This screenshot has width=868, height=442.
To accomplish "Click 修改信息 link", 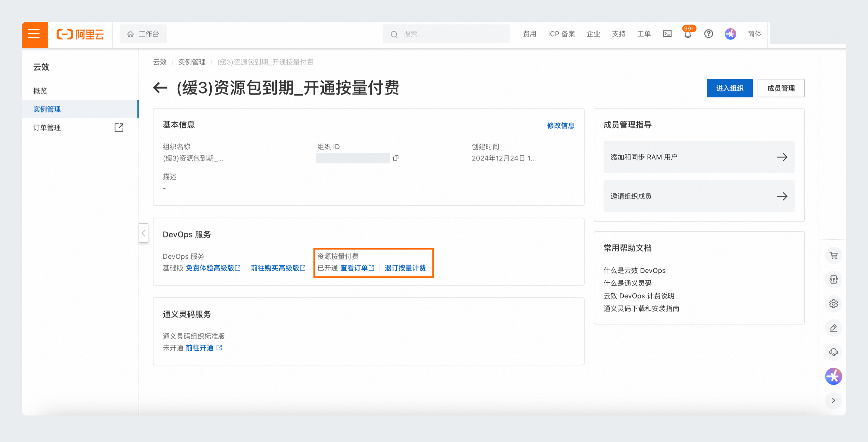I will (x=560, y=125).
